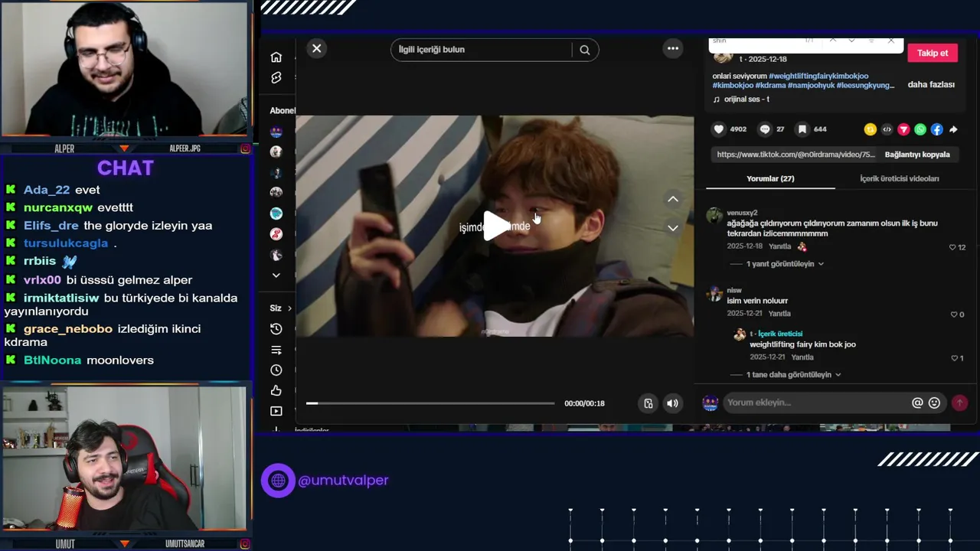Click the Takip et follow button

click(933, 53)
